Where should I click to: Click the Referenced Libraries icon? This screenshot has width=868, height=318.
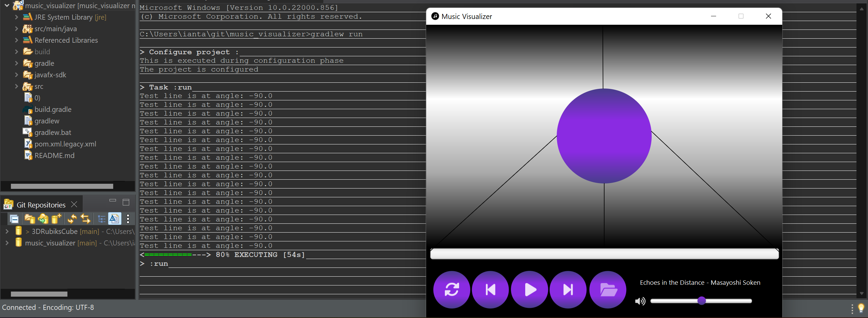[28, 40]
